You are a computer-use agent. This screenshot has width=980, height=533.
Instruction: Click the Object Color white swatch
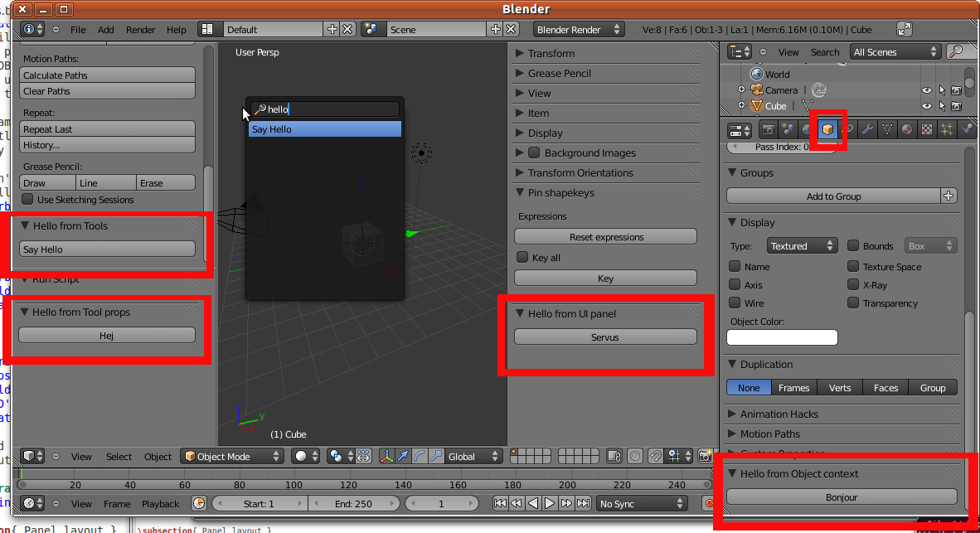(782, 337)
